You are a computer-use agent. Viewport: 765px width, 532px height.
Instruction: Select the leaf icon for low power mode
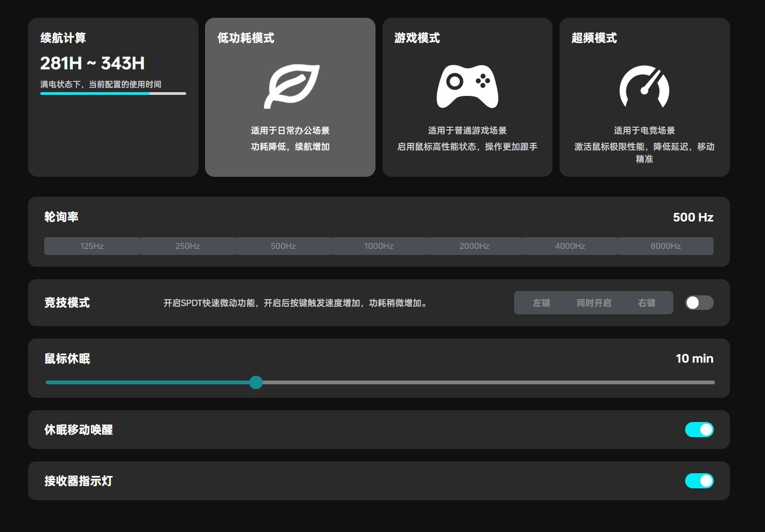pyautogui.click(x=291, y=86)
